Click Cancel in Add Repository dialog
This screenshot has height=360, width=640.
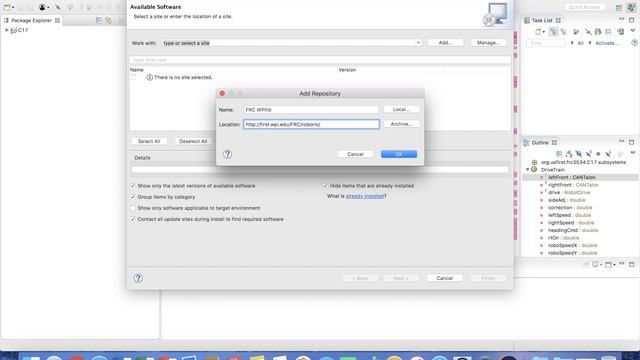[x=355, y=154]
